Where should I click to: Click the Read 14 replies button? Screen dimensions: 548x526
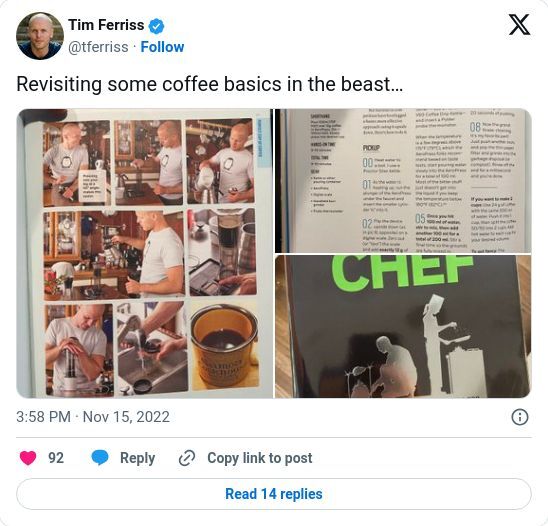click(274, 494)
